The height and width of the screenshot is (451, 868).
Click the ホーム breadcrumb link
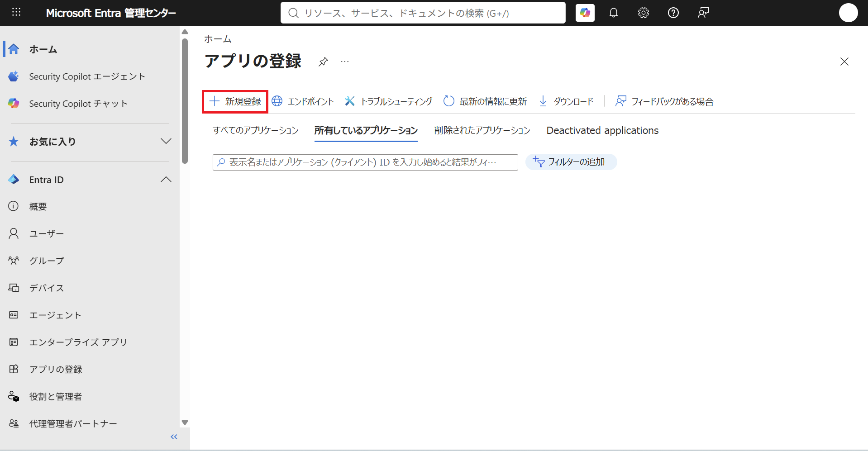click(x=218, y=39)
